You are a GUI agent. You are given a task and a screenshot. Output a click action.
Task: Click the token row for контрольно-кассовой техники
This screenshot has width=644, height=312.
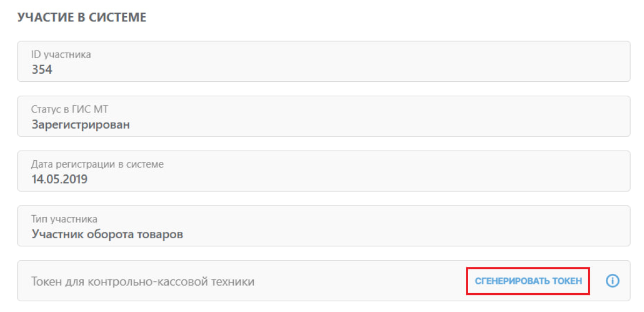pyautogui.click(x=324, y=281)
